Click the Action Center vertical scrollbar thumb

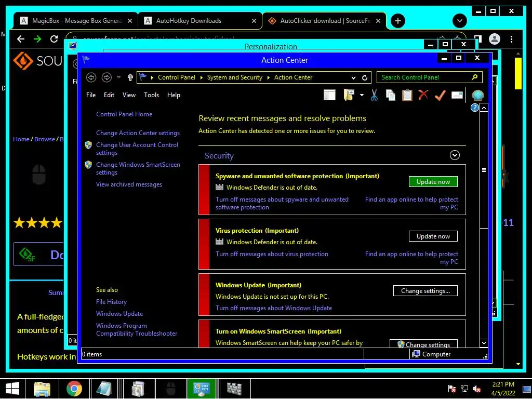click(x=484, y=170)
